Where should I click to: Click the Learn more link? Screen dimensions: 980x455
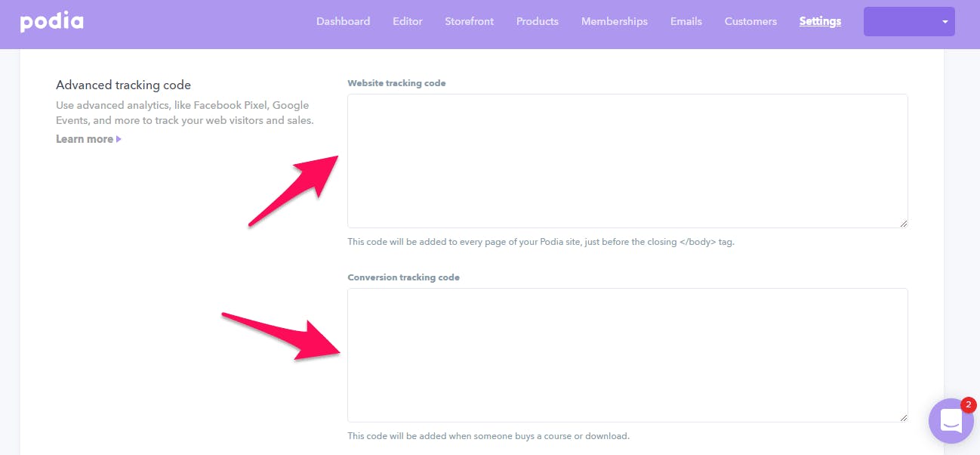(85, 139)
